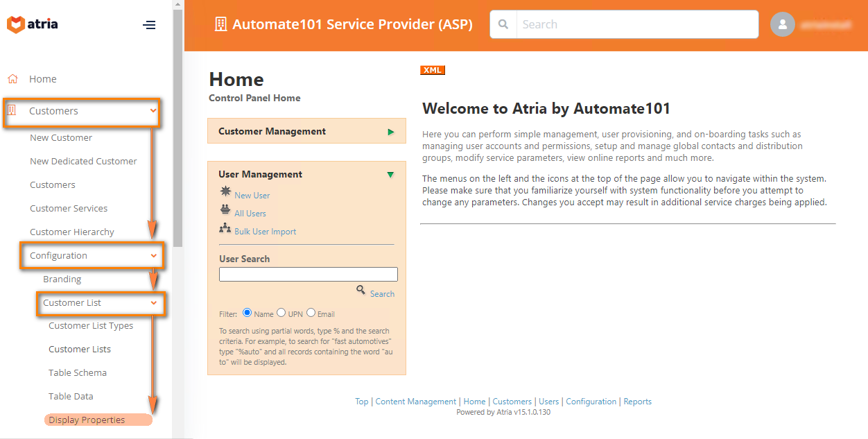Click the XML feed icon
This screenshot has width=868, height=439.
coord(432,69)
